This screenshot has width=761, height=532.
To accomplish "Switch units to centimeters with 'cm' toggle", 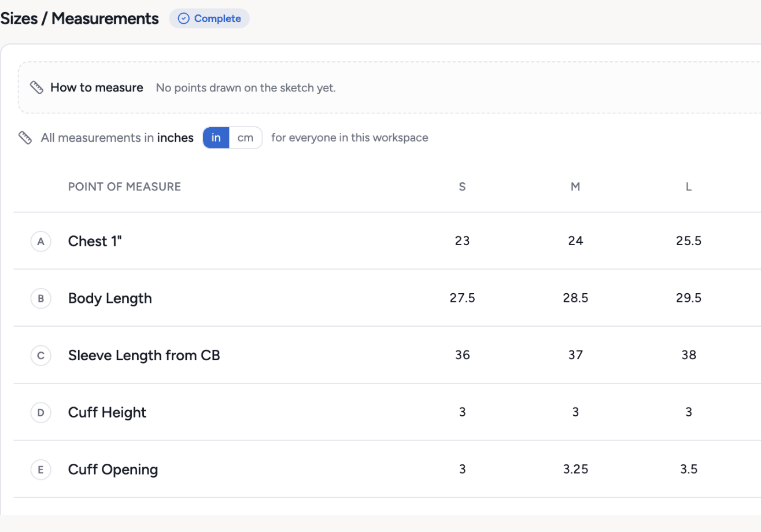I will [x=246, y=138].
